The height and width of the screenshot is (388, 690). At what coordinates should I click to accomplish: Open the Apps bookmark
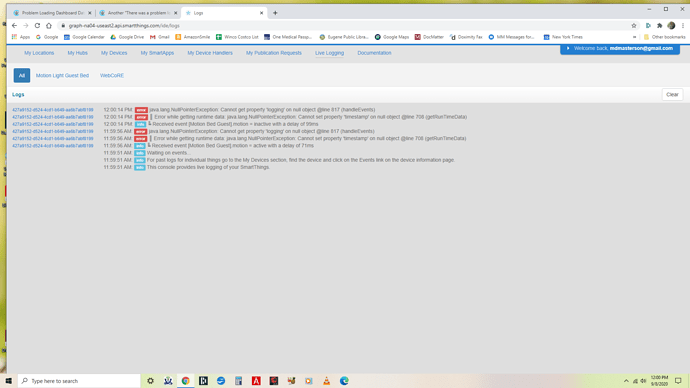coord(21,37)
